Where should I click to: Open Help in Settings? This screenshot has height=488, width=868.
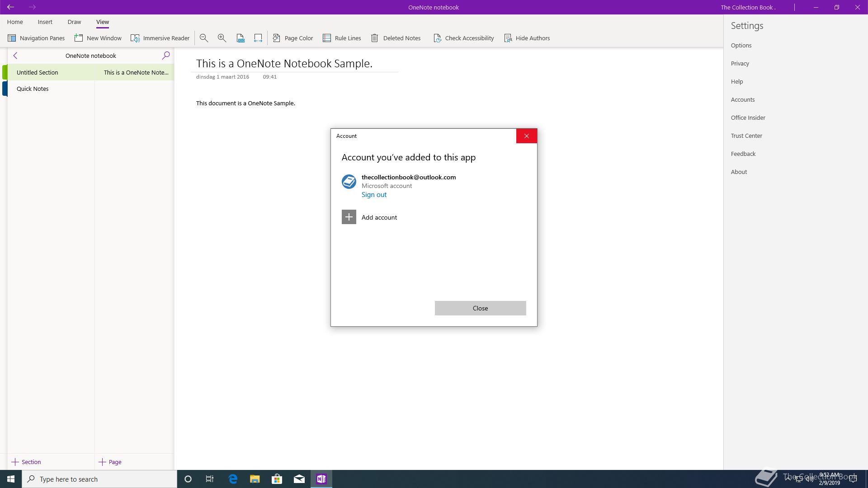tap(737, 81)
